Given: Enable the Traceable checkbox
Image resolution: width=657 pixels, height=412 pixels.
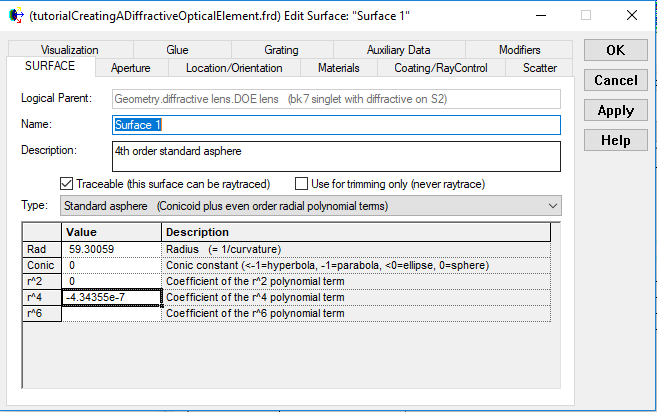Looking at the screenshot, I should (68, 183).
